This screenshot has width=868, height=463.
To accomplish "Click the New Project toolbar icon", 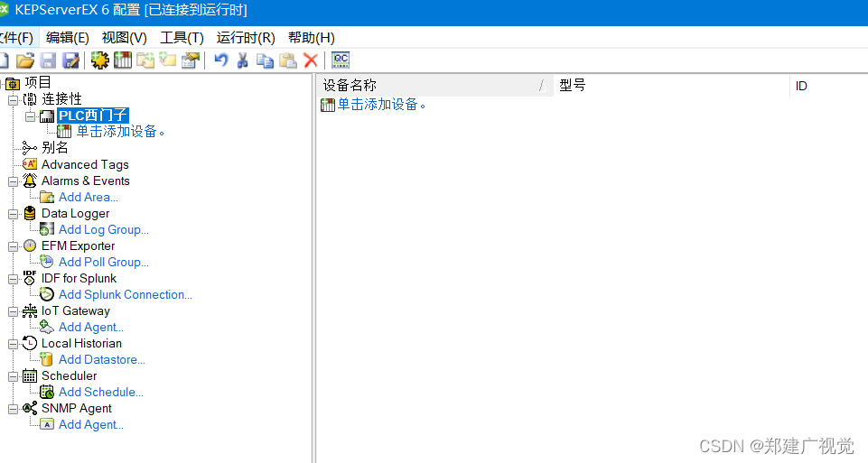I will click(x=4, y=60).
